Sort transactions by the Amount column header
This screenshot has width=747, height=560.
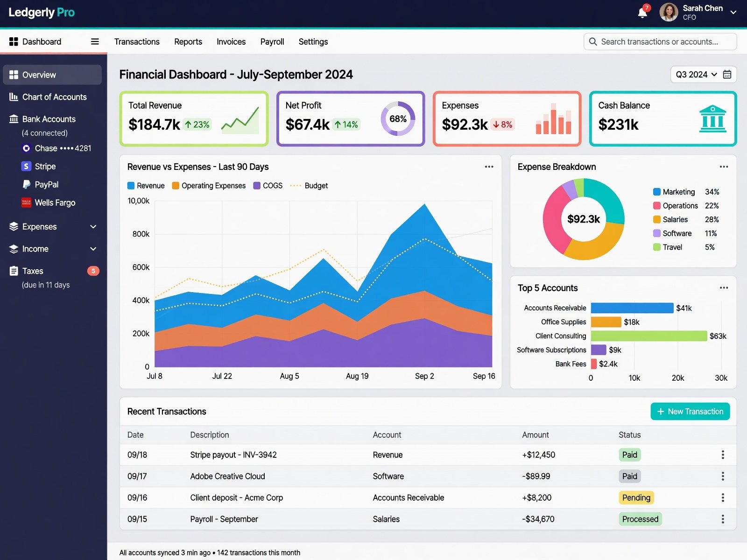pyautogui.click(x=536, y=435)
